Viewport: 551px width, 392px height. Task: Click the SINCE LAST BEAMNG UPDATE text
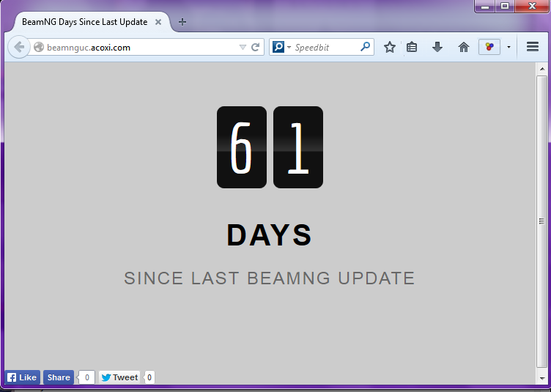point(269,278)
